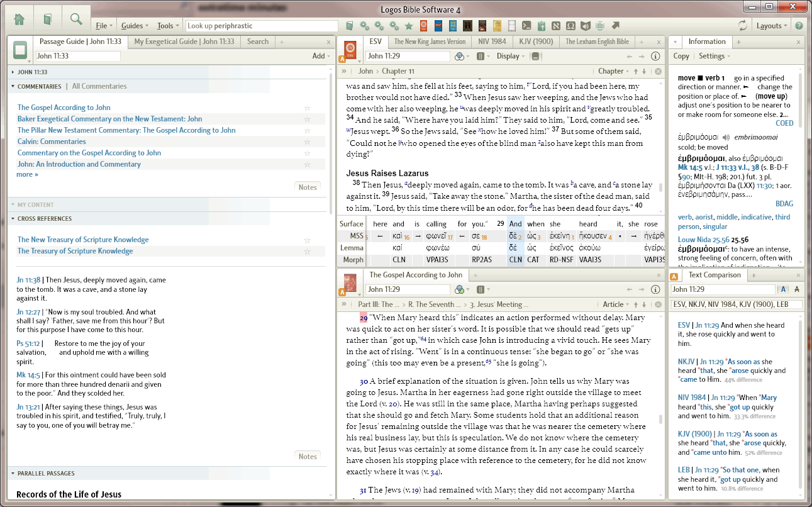Viewport: 812px width, 507px height.
Task: Click the commentary panel vertical scrollbar
Action: coord(660,420)
